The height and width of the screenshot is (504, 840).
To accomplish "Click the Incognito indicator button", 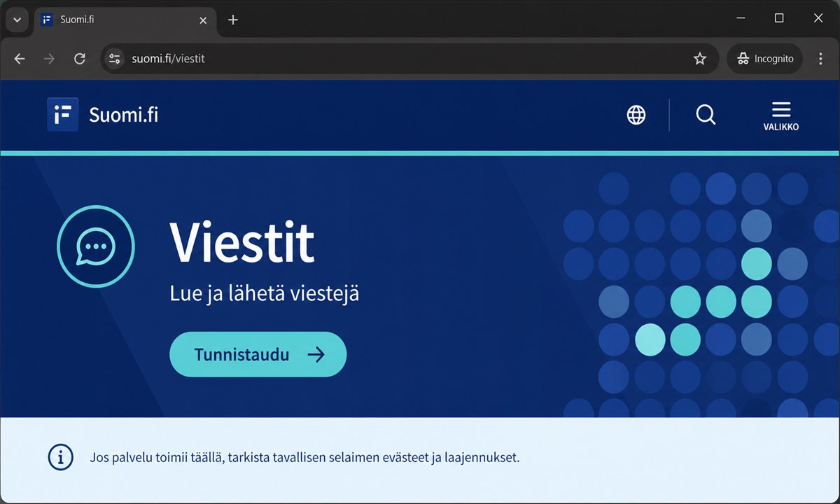I will 764,59.
